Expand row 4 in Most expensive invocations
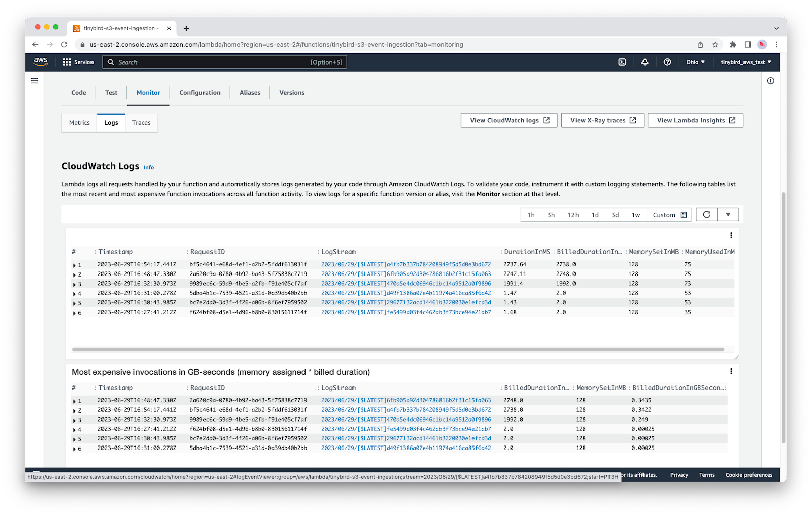The height and width of the screenshot is (515, 812). pos(74,430)
